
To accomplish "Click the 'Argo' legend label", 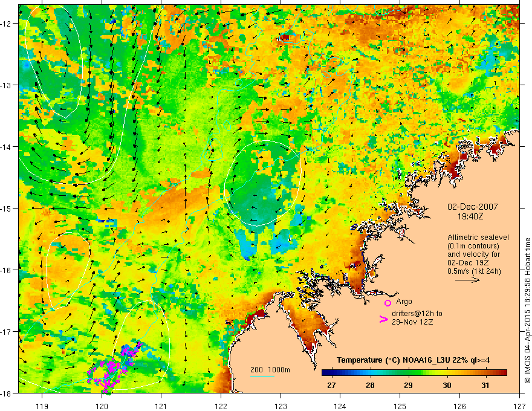I will click(x=404, y=302).
